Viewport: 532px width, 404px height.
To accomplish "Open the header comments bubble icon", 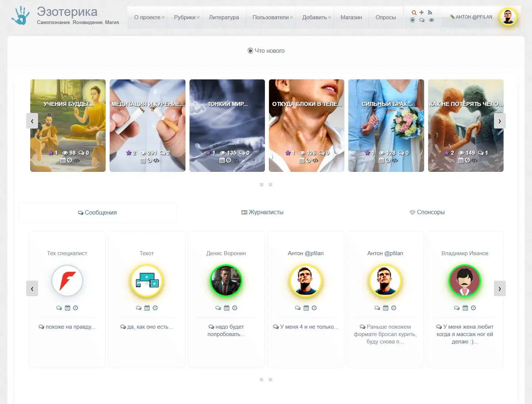I will coord(422,20).
